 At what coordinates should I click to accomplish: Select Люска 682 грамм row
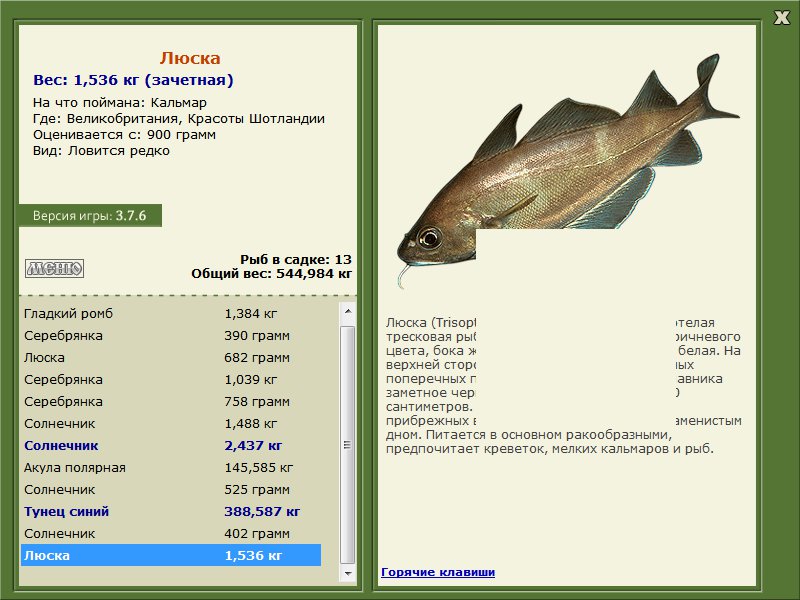tap(171, 358)
